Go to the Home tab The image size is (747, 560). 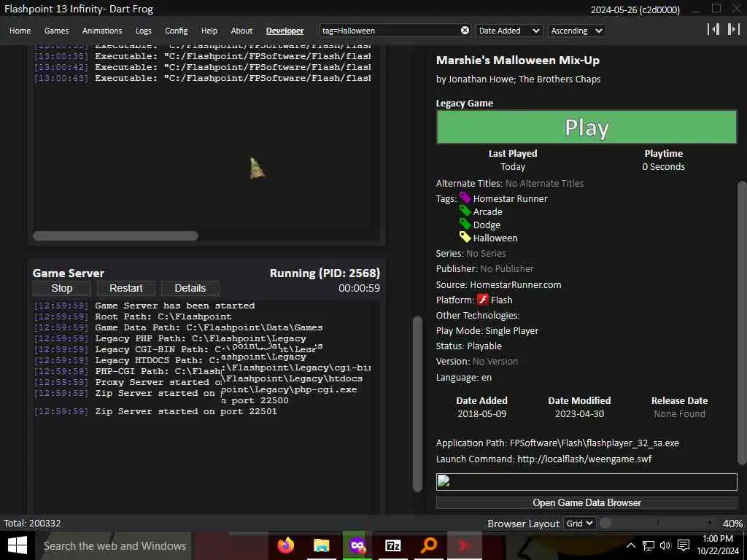point(20,31)
